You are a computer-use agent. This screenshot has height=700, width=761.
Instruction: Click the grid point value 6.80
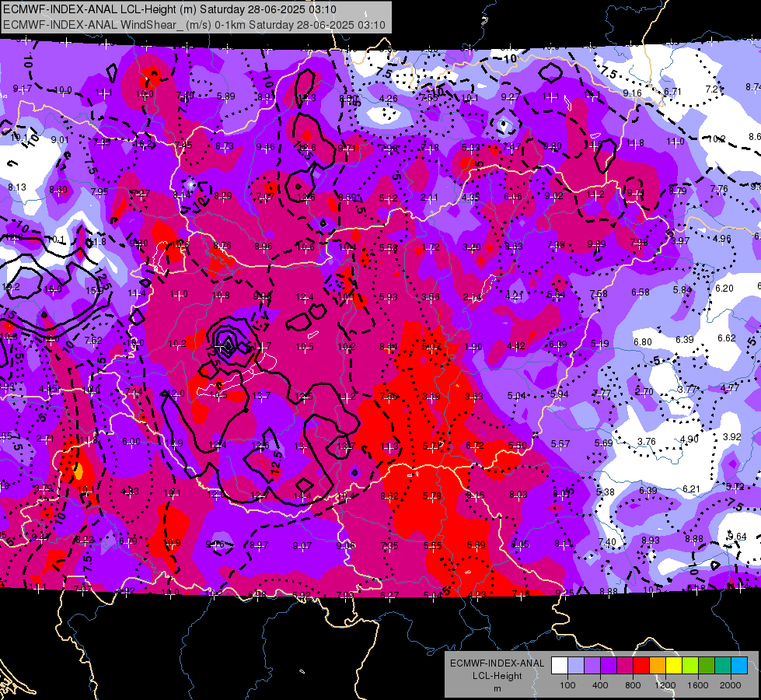[643, 342]
